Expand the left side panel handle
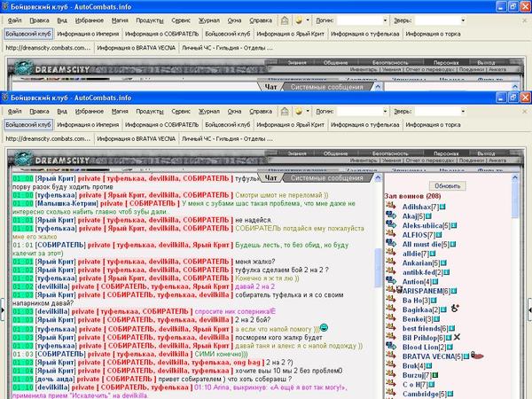The height and width of the screenshot is (399, 532). (3, 309)
